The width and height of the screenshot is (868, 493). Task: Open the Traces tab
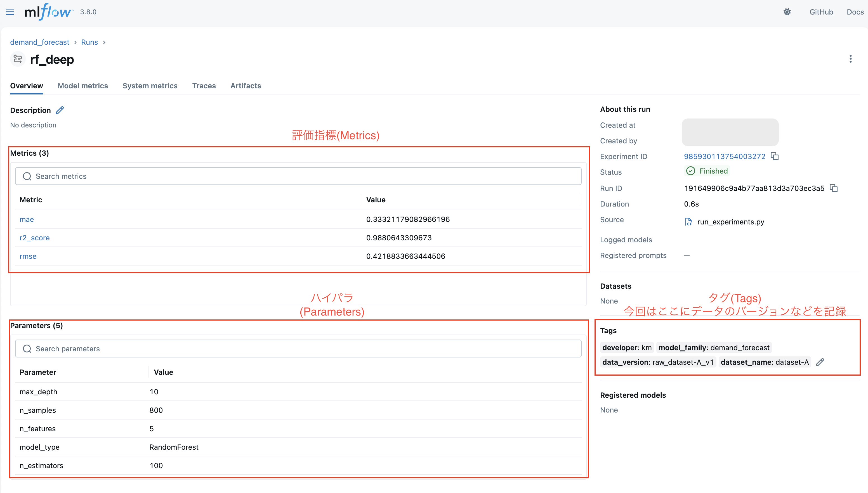(204, 86)
